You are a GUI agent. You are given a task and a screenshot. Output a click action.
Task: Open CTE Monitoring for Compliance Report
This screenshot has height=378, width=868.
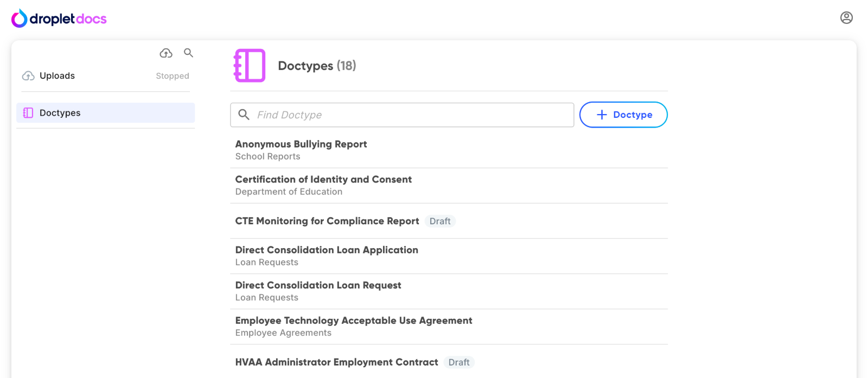pos(449,221)
